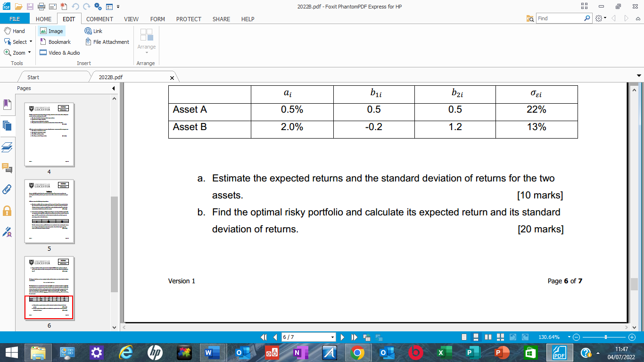644x362 pixels.
Task: Click the Link insert button
Action: click(93, 31)
